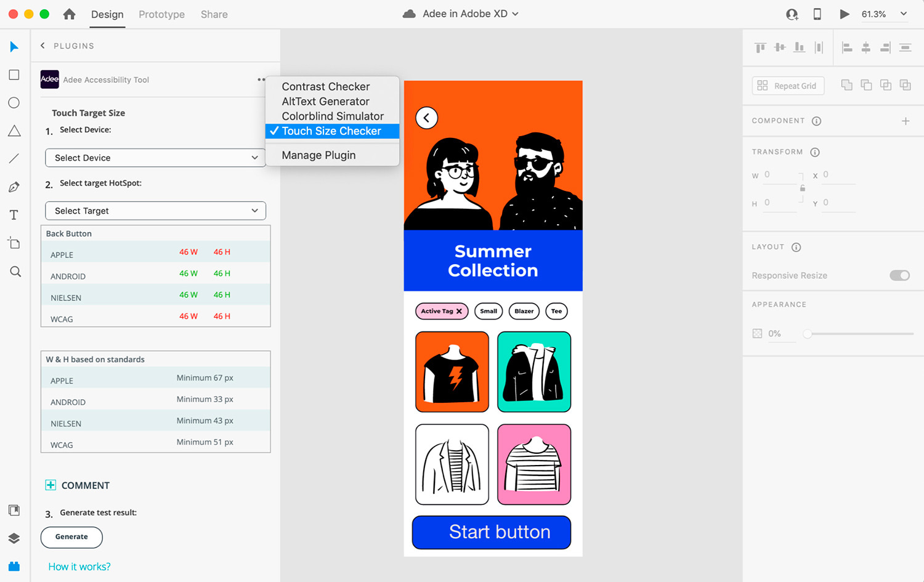Toggle the width-height lock icon
The width and height of the screenshot is (924, 582).
[x=802, y=188]
